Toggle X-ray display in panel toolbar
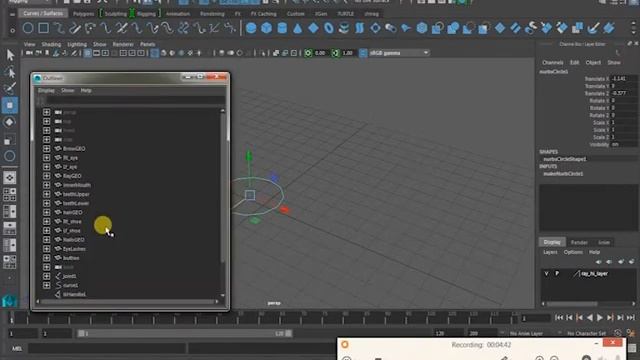The image size is (640, 360). [276, 53]
